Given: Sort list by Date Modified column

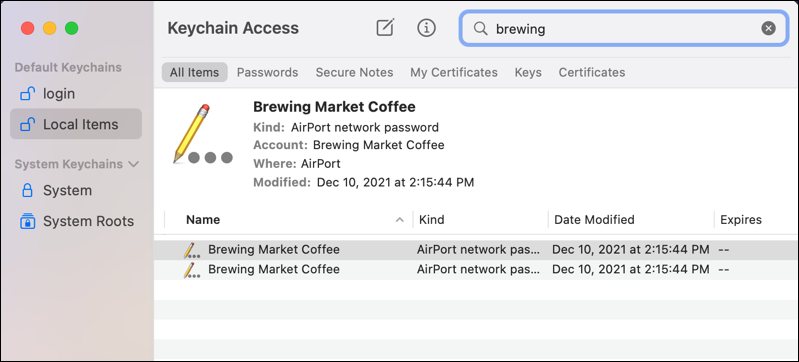Looking at the screenshot, I should 594,220.
